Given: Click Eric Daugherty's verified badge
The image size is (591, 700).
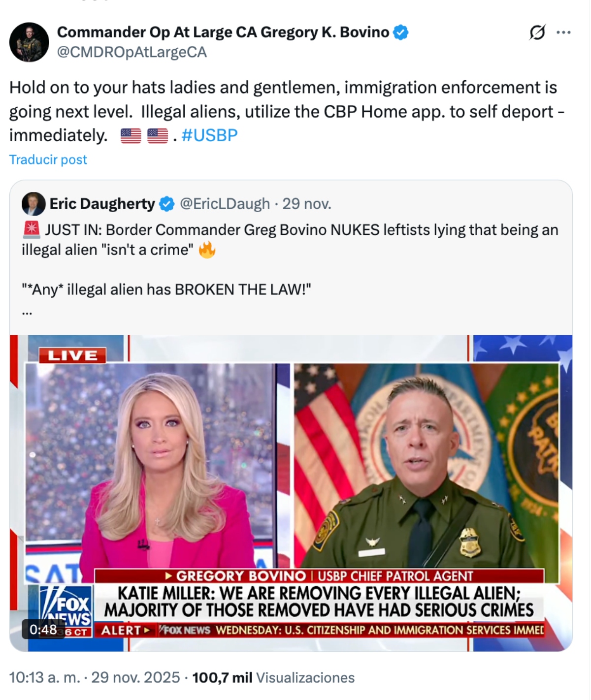Looking at the screenshot, I should (x=167, y=204).
